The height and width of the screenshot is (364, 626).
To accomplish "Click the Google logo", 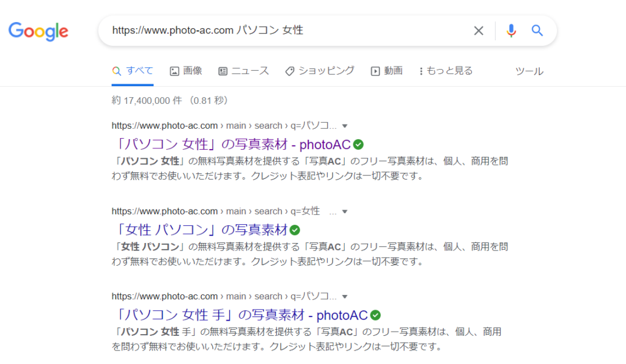I will (x=39, y=32).
